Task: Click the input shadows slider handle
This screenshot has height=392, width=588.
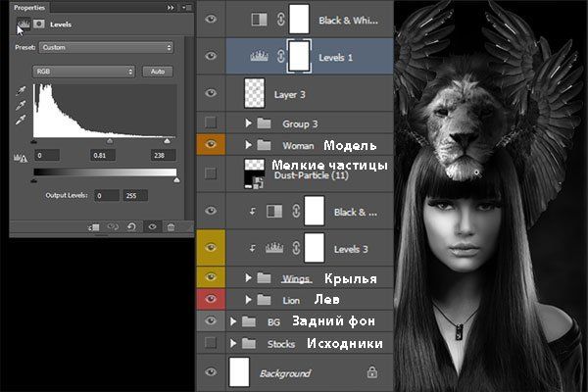Action: (33, 141)
